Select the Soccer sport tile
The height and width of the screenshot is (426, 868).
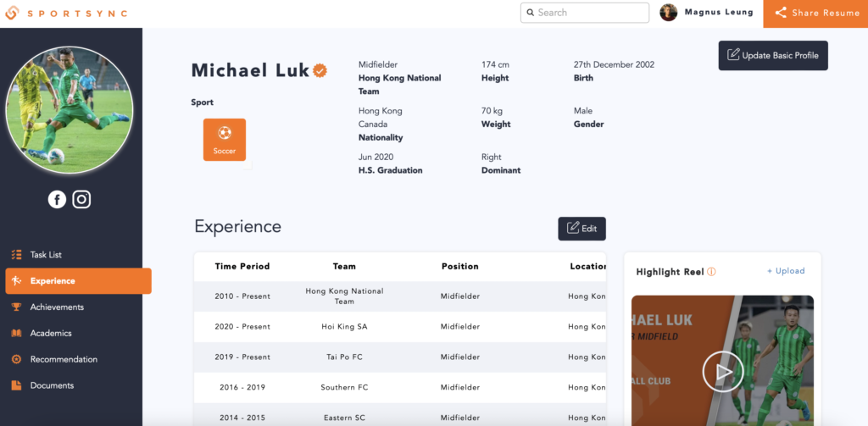(x=224, y=140)
